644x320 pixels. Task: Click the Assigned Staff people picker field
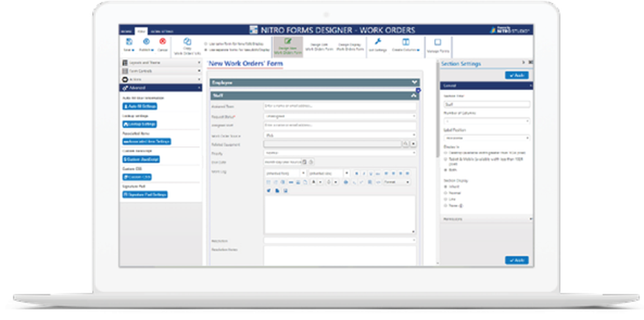339,126
